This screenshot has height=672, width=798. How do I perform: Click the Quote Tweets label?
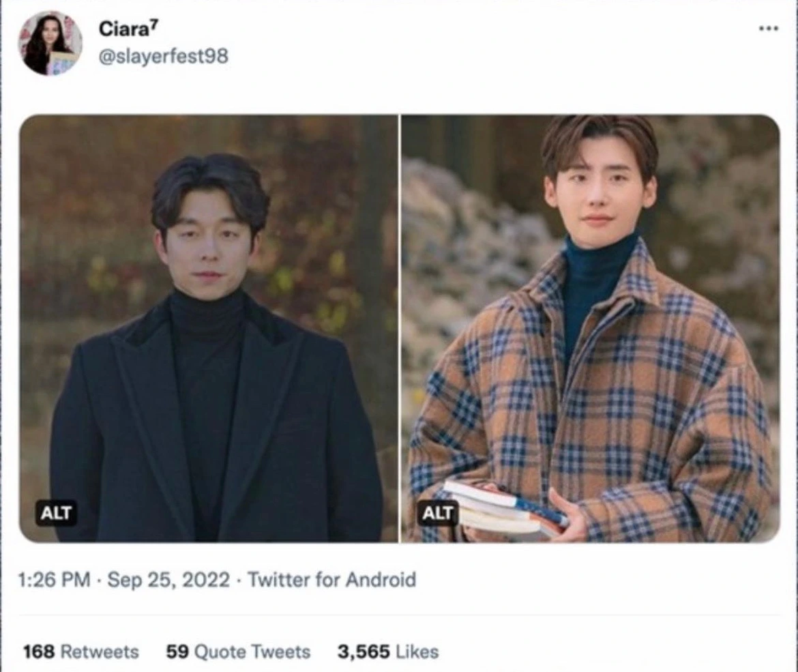click(252, 652)
